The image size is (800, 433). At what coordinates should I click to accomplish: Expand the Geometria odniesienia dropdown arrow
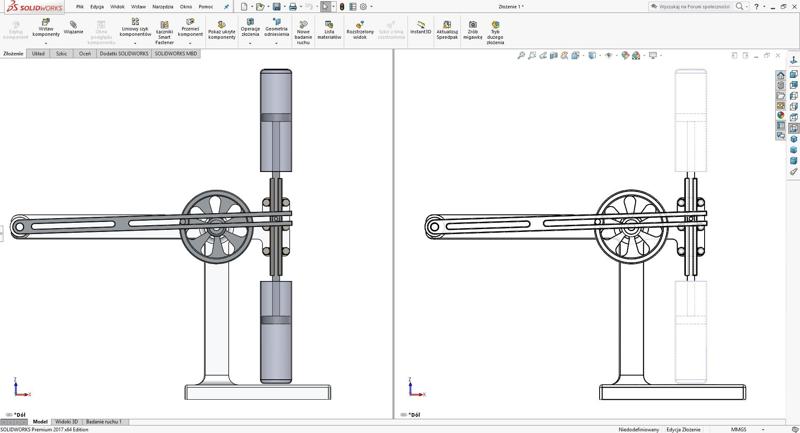coord(276,43)
